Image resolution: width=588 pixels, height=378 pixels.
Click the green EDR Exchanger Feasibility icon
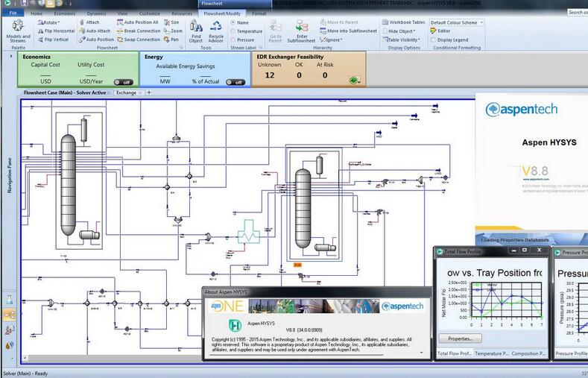[353, 80]
